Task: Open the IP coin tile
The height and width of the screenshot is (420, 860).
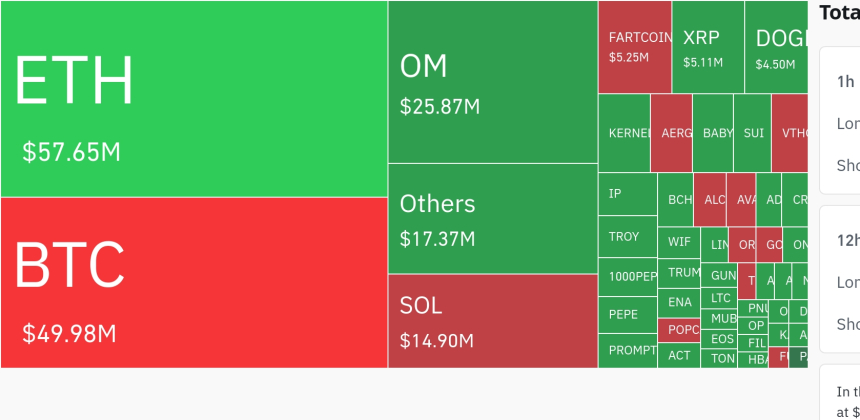Action: tap(627, 194)
